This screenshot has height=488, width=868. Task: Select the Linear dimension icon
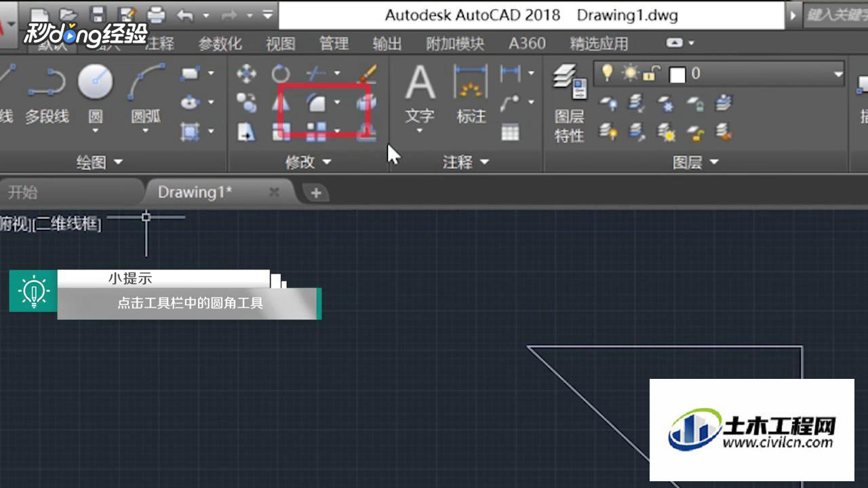click(511, 73)
